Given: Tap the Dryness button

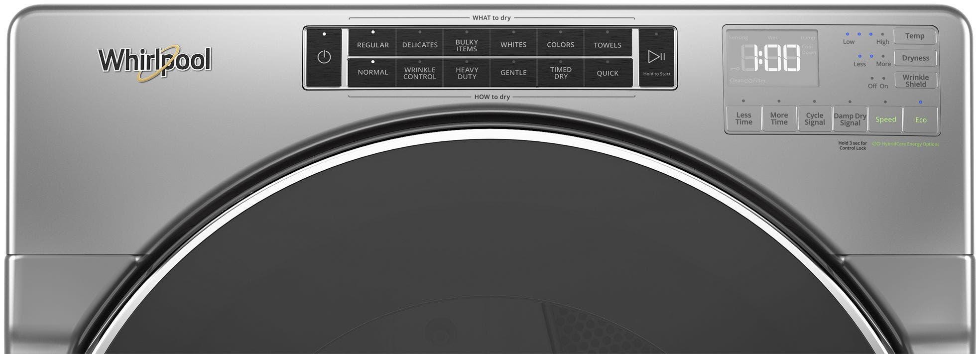Looking at the screenshot, I should click(x=915, y=58).
